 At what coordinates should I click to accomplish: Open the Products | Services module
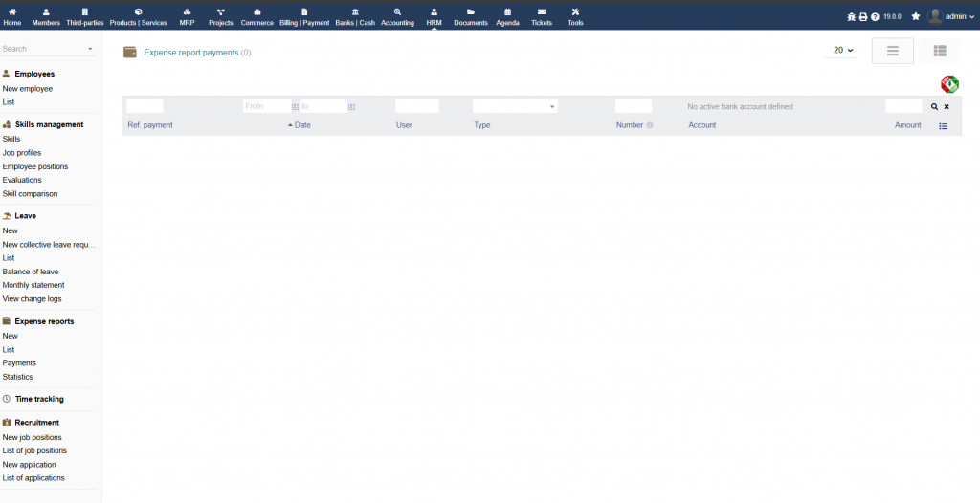click(138, 17)
